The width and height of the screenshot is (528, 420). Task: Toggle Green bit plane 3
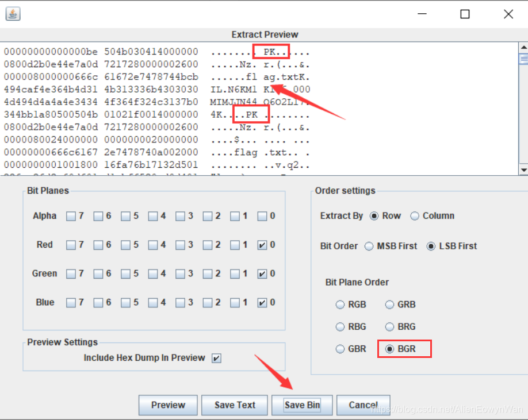pyautogui.click(x=180, y=273)
